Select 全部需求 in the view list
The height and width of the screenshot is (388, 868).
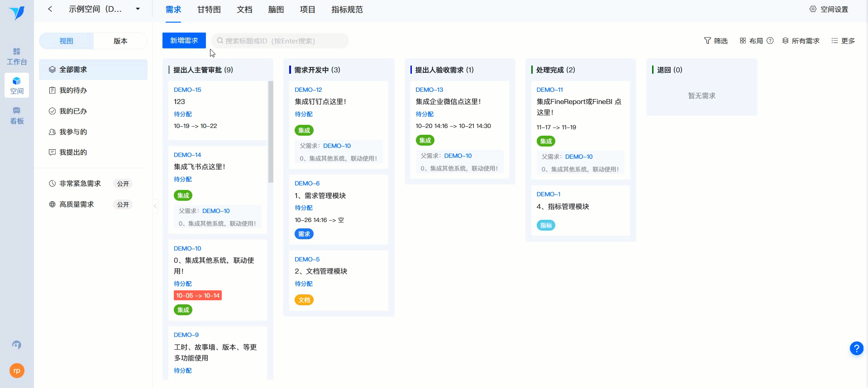(x=93, y=70)
